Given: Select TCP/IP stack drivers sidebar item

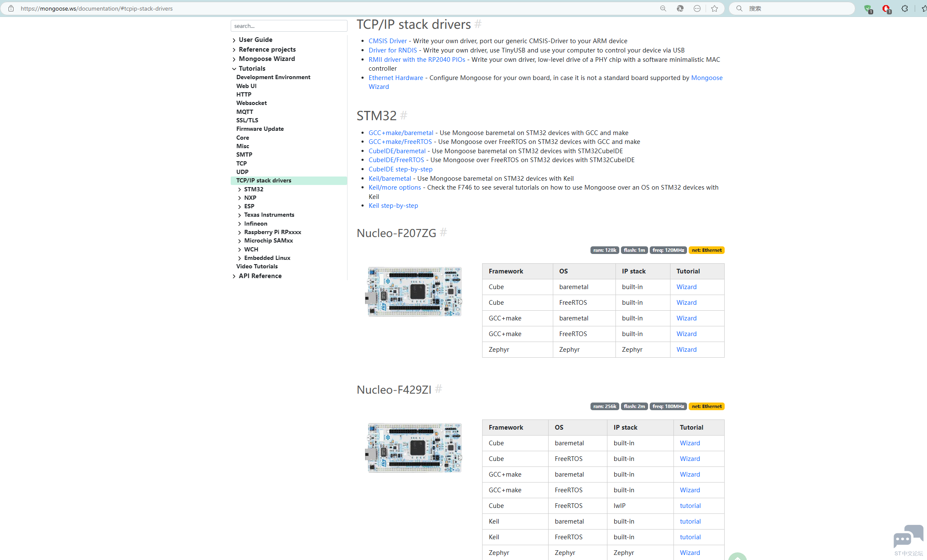Looking at the screenshot, I should tap(289, 180).
